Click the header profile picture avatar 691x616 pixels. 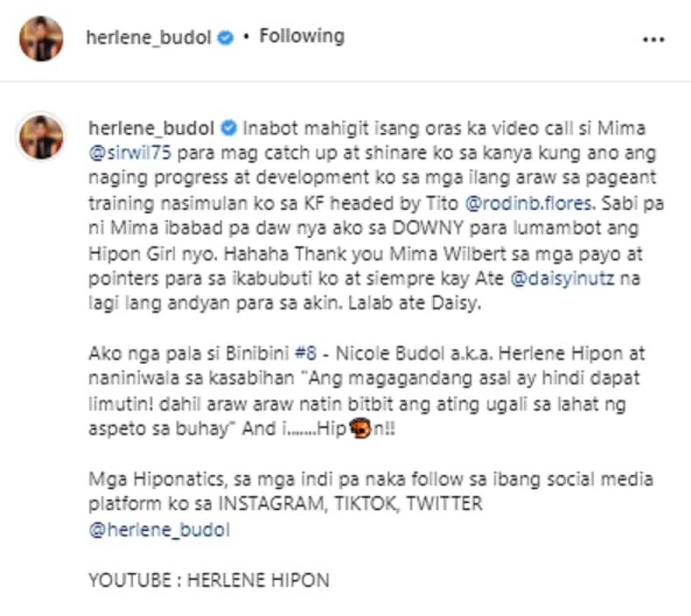click(x=41, y=39)
